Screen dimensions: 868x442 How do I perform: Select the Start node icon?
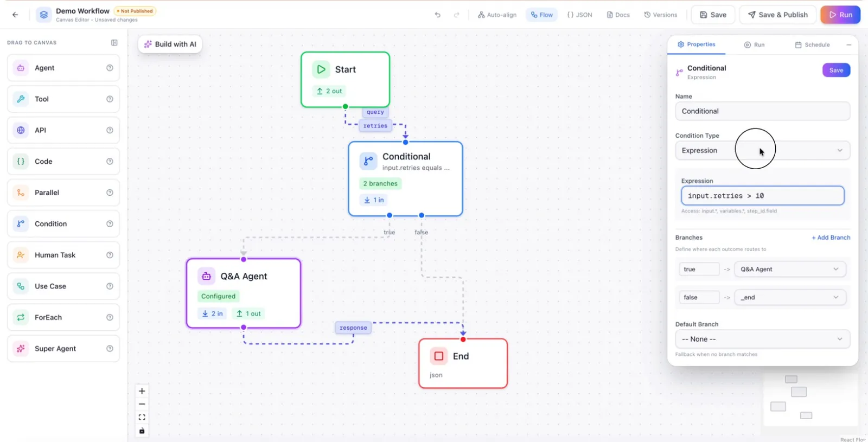tap(321, 69)
